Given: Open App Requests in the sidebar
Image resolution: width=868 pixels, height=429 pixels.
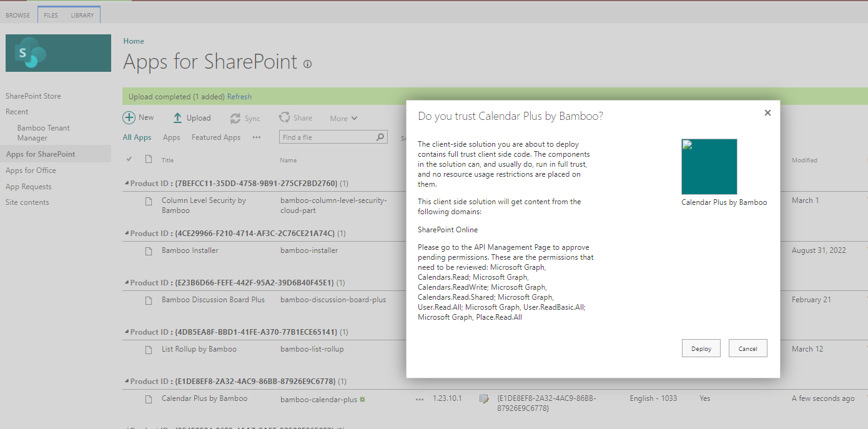Looking at the screenshot, I should pyautogui.click(x=29, y=187).
